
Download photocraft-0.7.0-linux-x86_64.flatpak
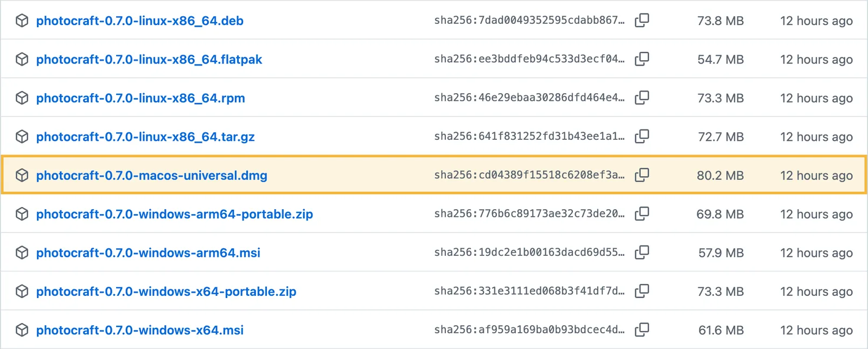point(149,59)
